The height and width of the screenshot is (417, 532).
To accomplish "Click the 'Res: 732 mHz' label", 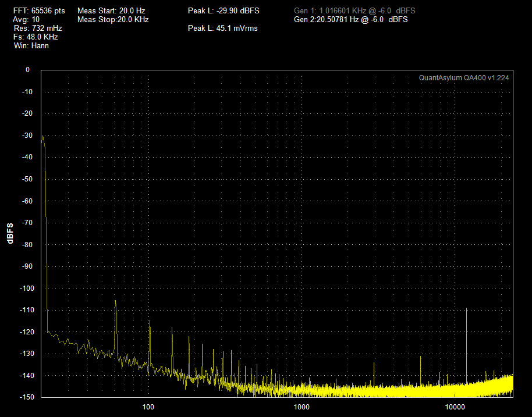I will [38, 28].
